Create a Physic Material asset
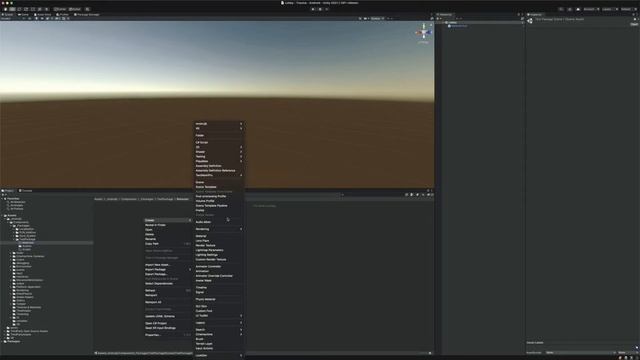Viewport: 640px width, 360px height. (x=219, y=299)
